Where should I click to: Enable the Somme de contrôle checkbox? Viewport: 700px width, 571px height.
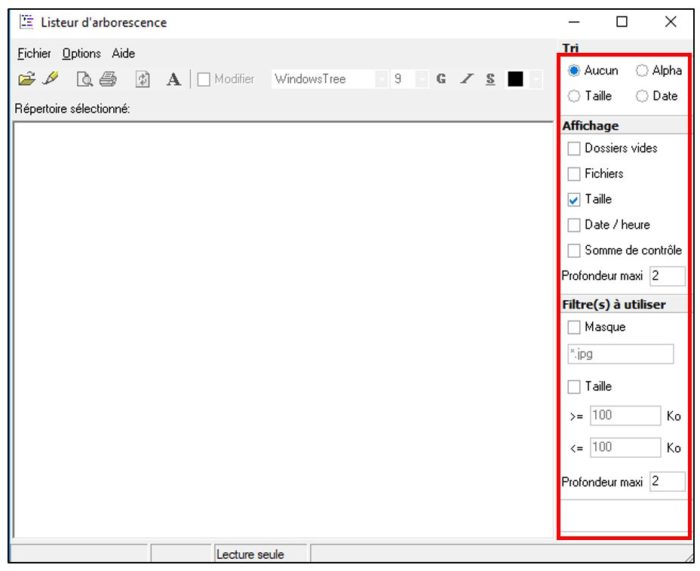[x=574, y=250]
